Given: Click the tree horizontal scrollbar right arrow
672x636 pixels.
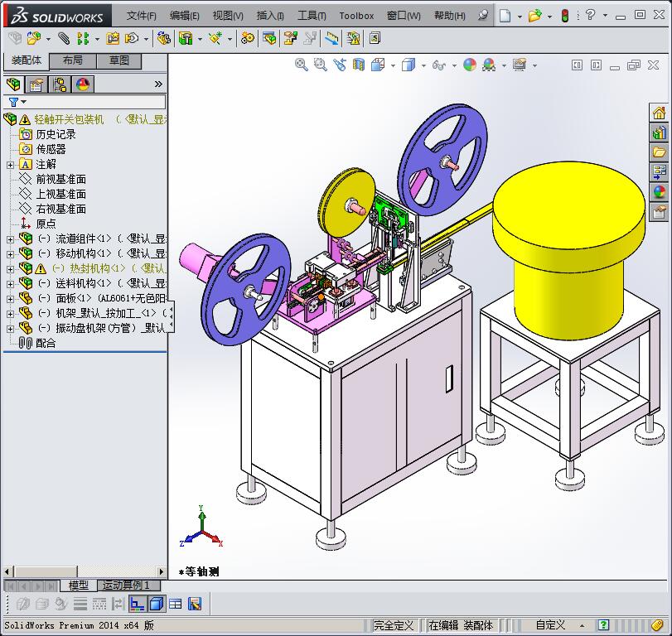Looking at the screenshot, I should [x=161, y=571].
